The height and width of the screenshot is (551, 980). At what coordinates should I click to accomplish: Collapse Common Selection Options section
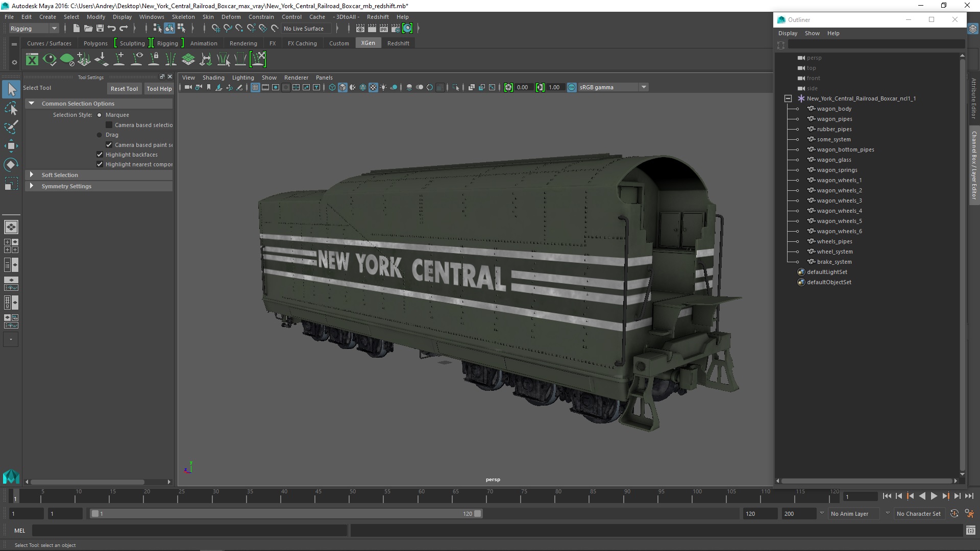(32, 104)
